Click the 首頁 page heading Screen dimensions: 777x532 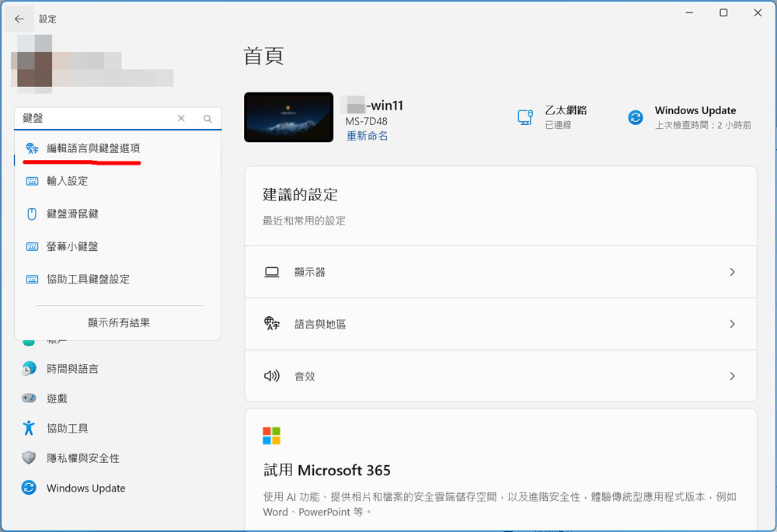coord(263,56)
